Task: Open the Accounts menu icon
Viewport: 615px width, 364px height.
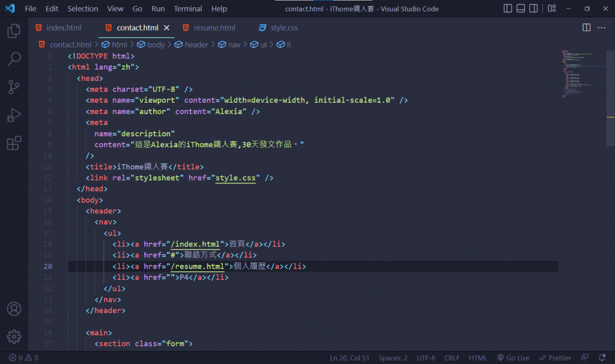Action: pyautogui.click(x=14, y=309)
